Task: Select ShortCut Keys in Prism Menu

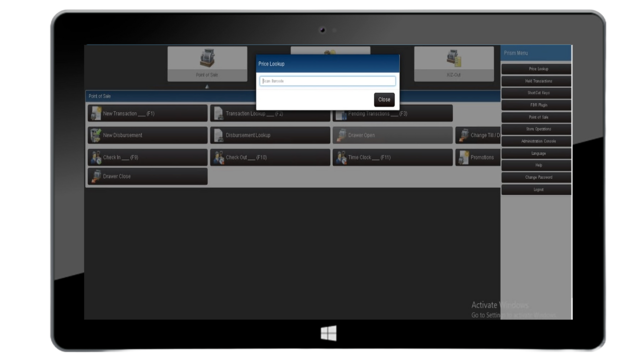Action: coord(538,93)
